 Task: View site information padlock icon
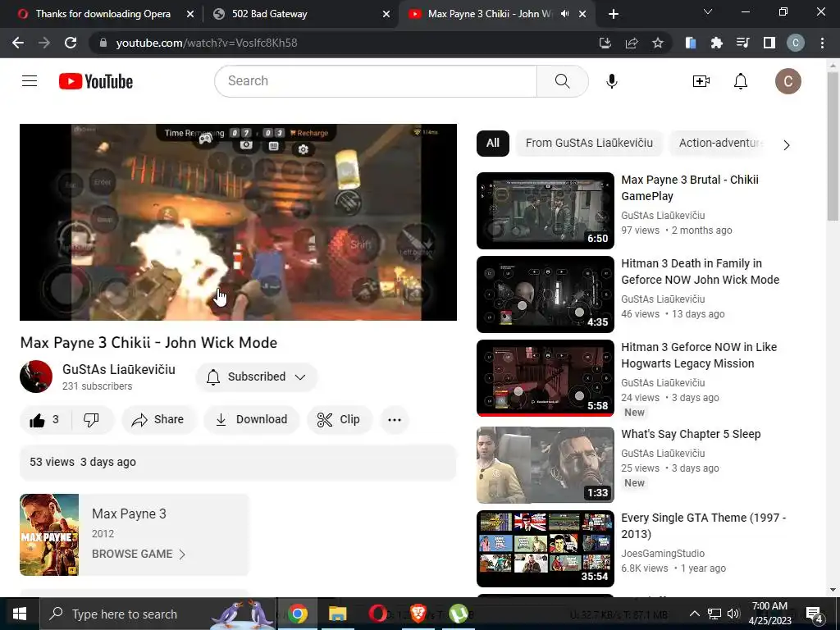(x=103, y=43)
